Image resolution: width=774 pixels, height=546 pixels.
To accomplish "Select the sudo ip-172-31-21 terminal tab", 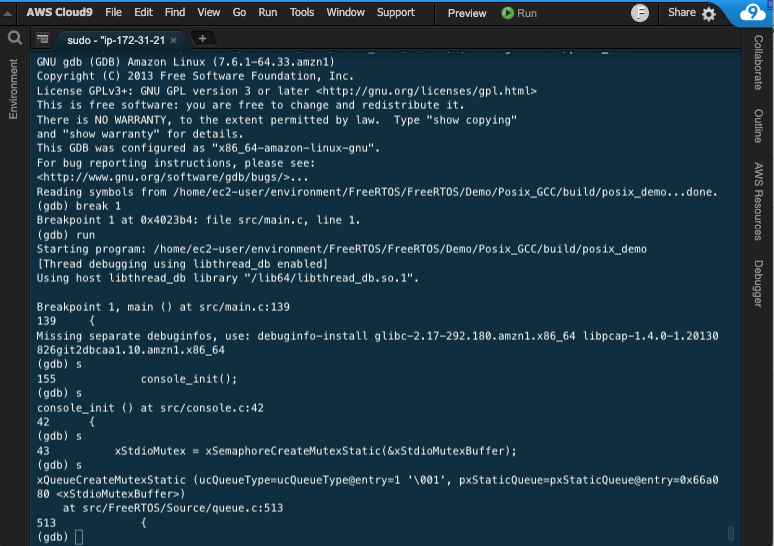I will coord(116,40).
